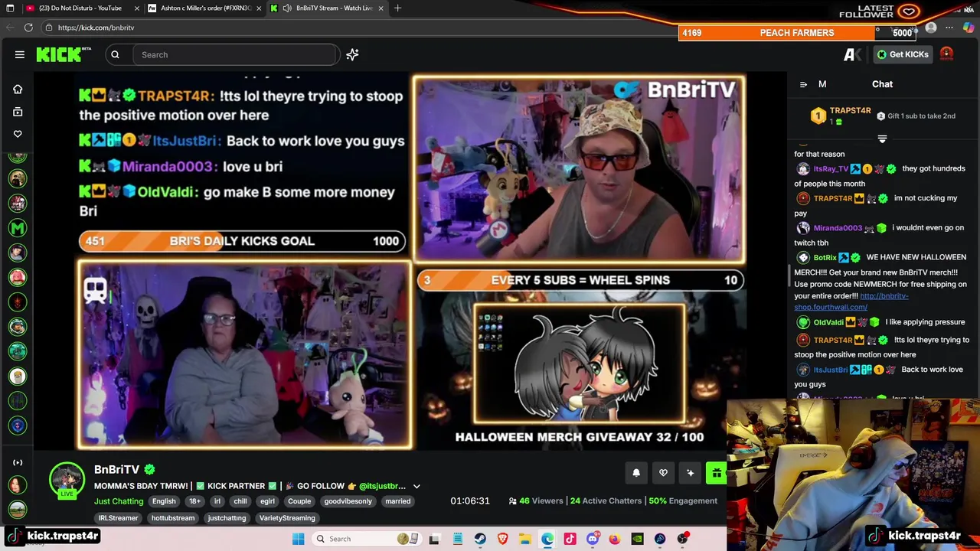Image resolution: width=980 pixels, height=551 pixels.
Task: Click the 18+ tag
Action: tap(194, 501)
